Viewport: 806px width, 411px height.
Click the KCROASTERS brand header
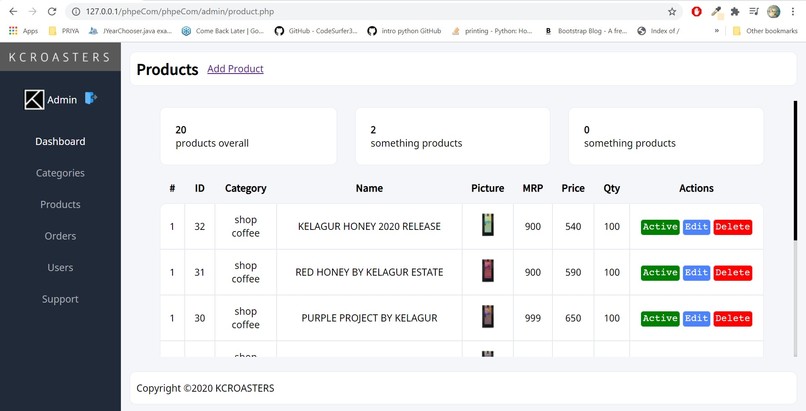(60, 57)
